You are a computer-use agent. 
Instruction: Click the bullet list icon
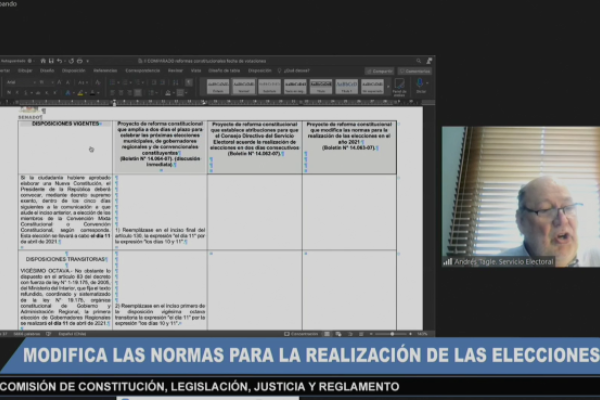point(113,82)
